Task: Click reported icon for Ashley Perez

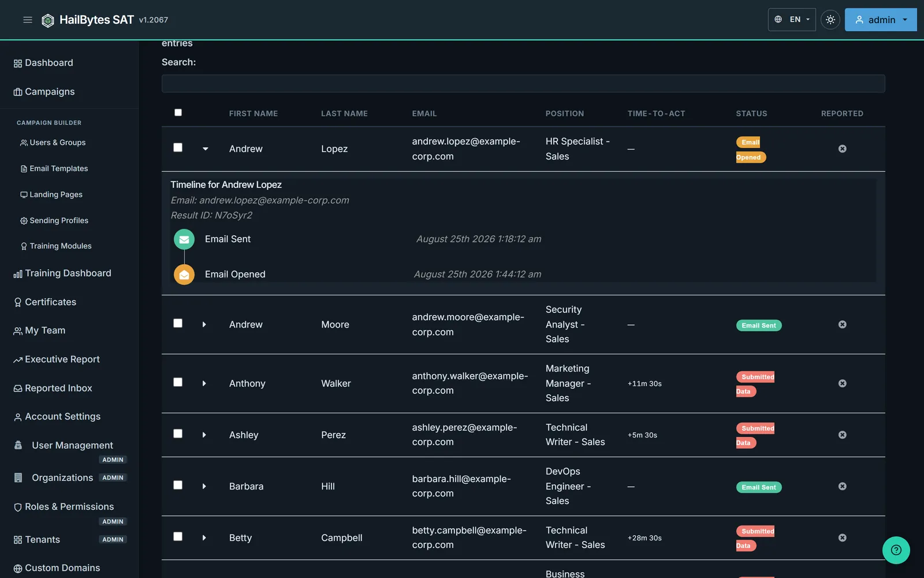Action: pyautogui.click(x=842, y=435)
